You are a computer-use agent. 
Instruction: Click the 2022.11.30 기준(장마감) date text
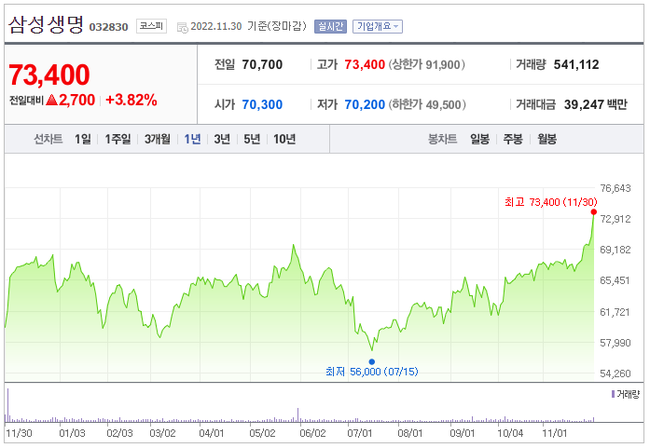pos(248,27)
